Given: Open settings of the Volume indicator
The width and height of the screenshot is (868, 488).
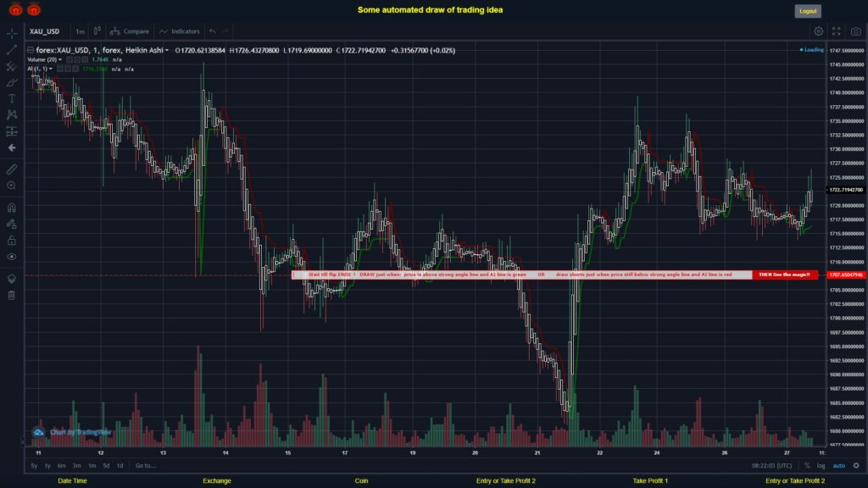Looking at the screenshot, I should click(x=77, y=60).
